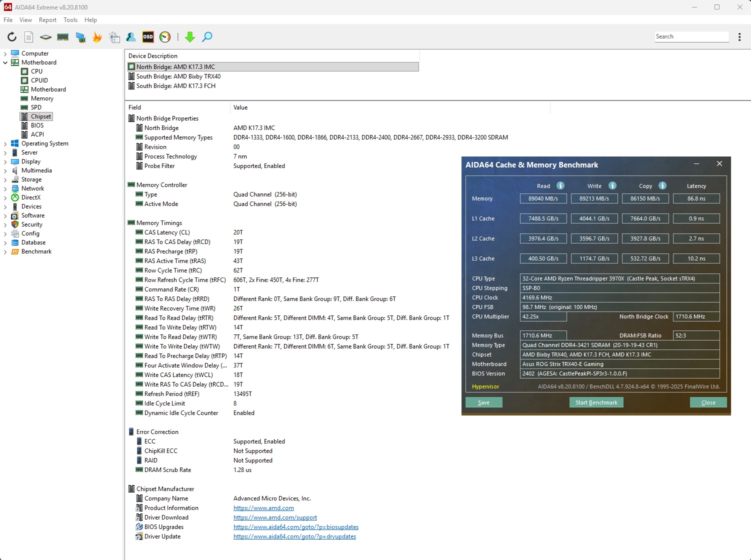Screen dimensions: 751x560
Task: Open the ACPI page in the tree
Action: pos(37,134)
